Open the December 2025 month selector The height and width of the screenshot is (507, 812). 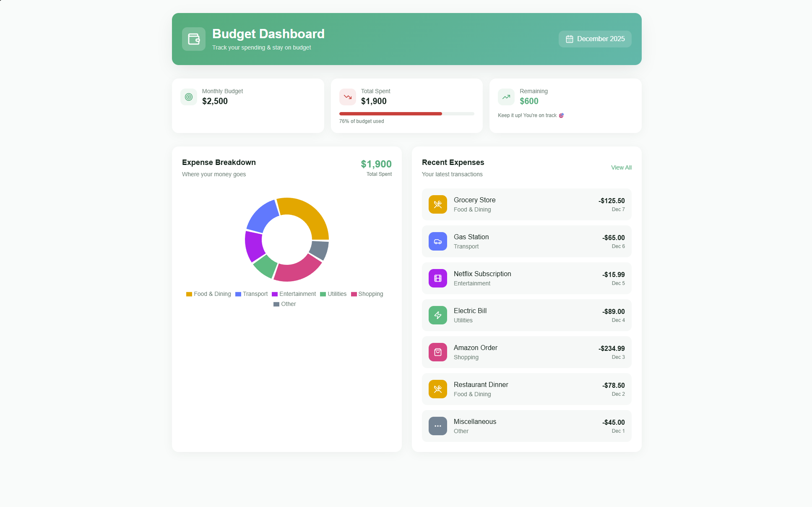click(595, 39)
